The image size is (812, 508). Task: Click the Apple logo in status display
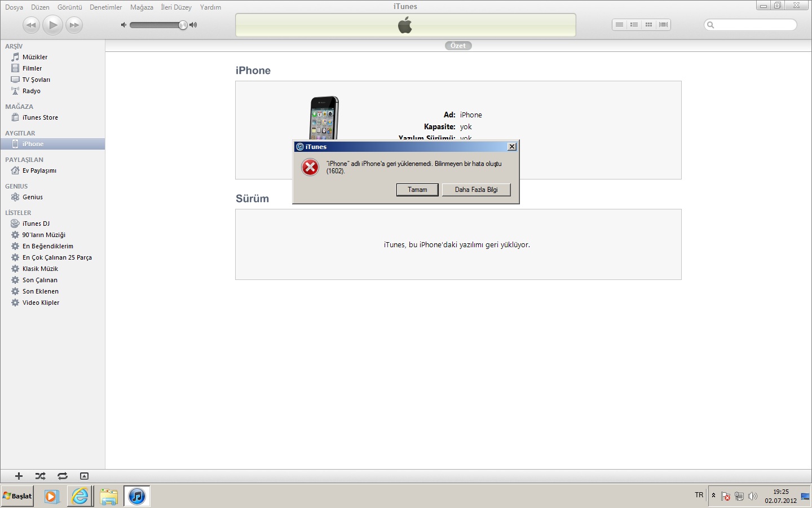pos(405,25)
